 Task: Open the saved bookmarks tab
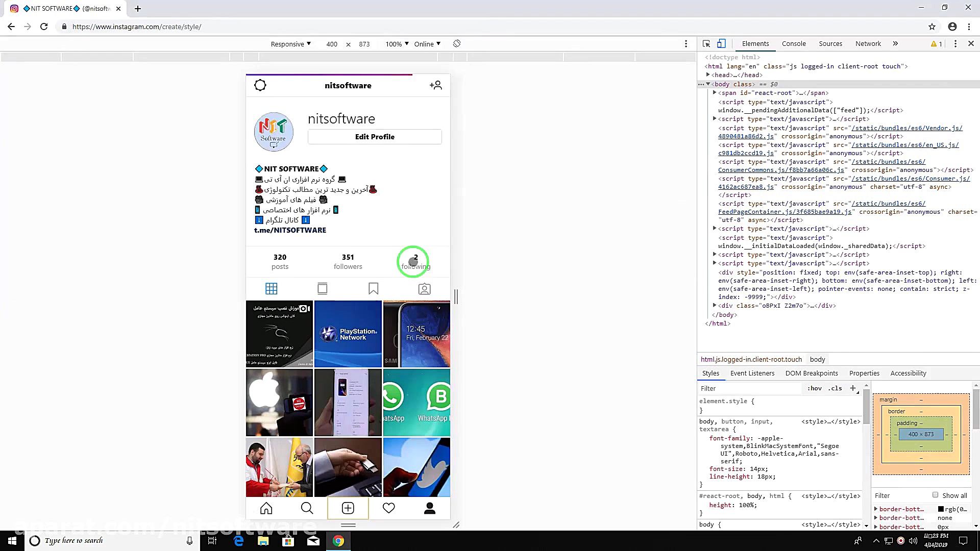pyautogui.click(x=374, y=289)
